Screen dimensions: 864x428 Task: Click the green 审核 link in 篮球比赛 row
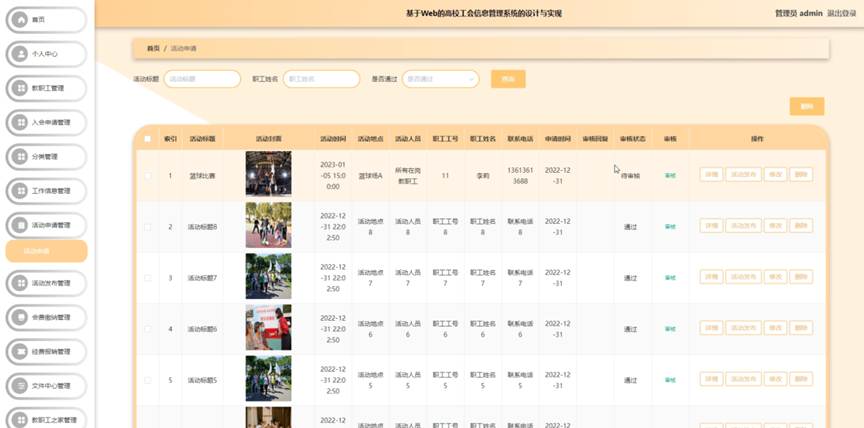coord(670,176)
